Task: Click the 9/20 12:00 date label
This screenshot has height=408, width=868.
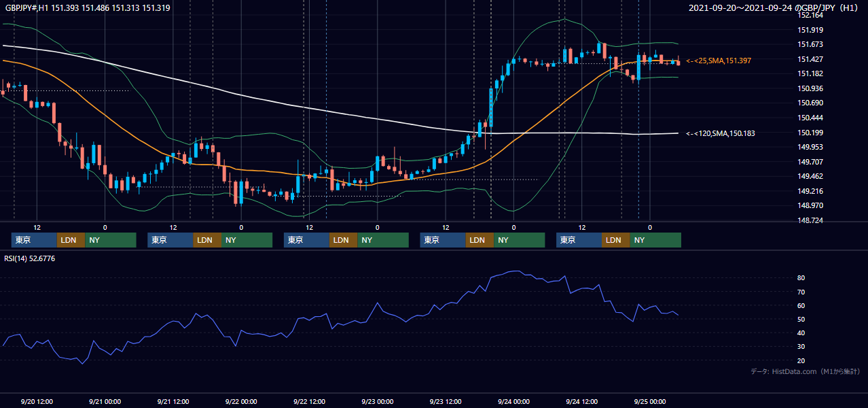Action: tap(37, 401)
